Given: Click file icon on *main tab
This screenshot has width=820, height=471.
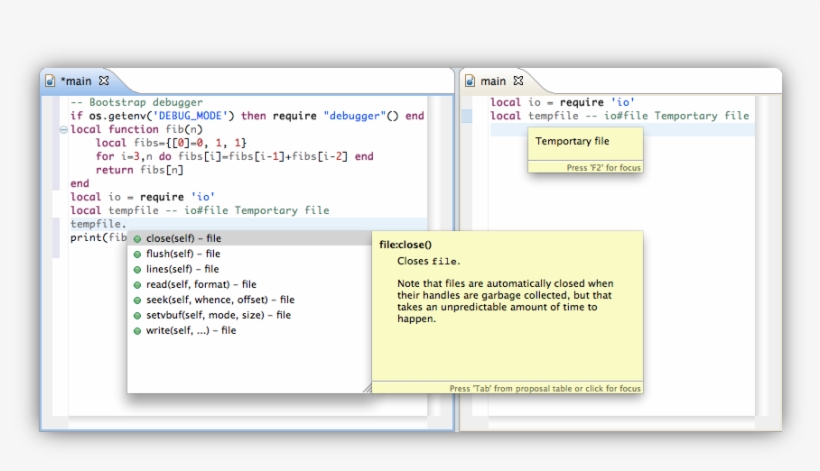Looking at the screenshot, I should [x=50, y=81].
